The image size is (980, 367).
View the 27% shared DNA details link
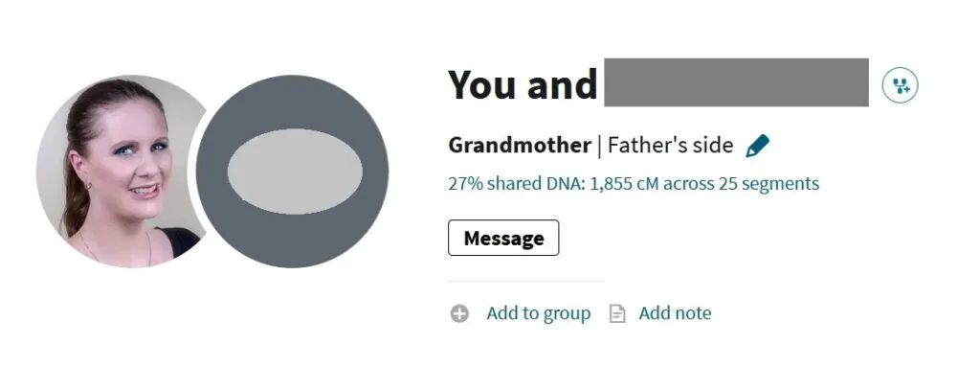coord(634,184)
